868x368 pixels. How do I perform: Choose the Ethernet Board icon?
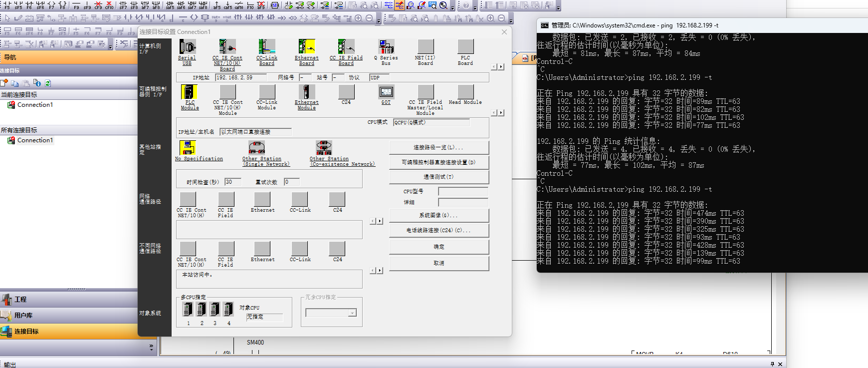click(306, 47)
